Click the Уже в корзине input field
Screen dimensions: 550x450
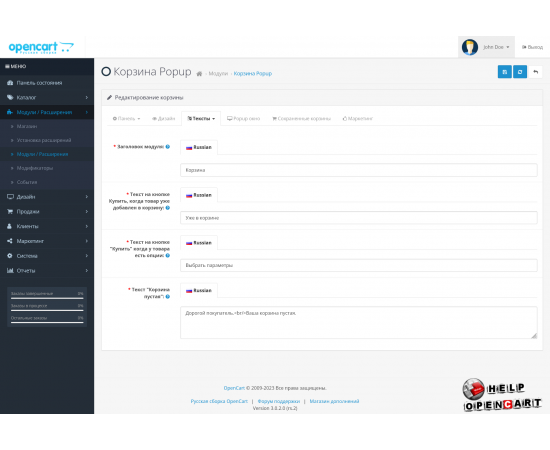pyautogui.click(x=358, y=218)
